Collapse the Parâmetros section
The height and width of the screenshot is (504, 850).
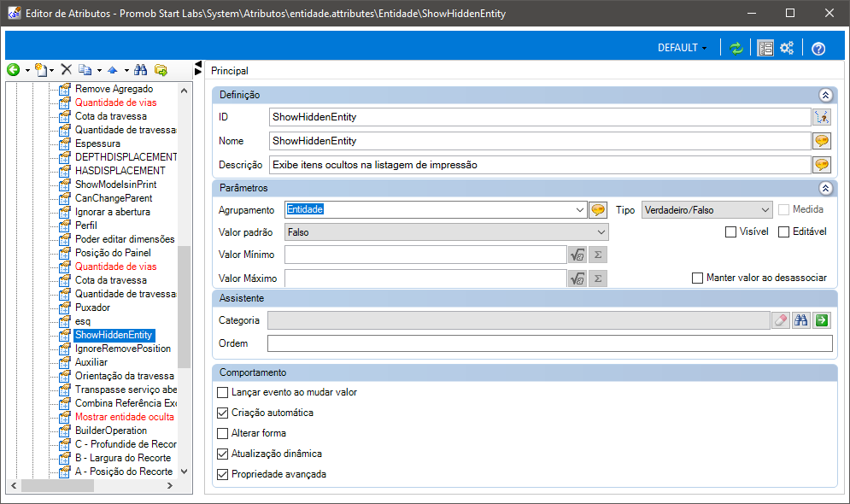(x=825, y=189)
